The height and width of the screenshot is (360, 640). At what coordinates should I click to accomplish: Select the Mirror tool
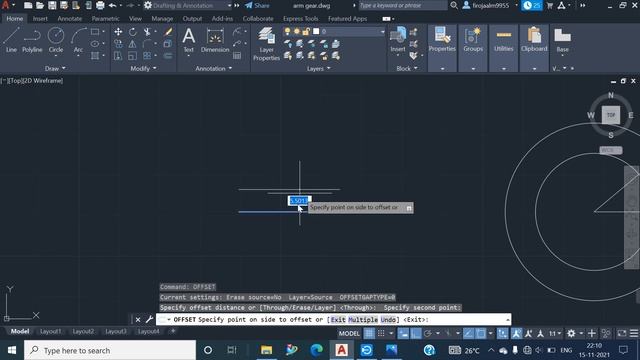[133, 44]
